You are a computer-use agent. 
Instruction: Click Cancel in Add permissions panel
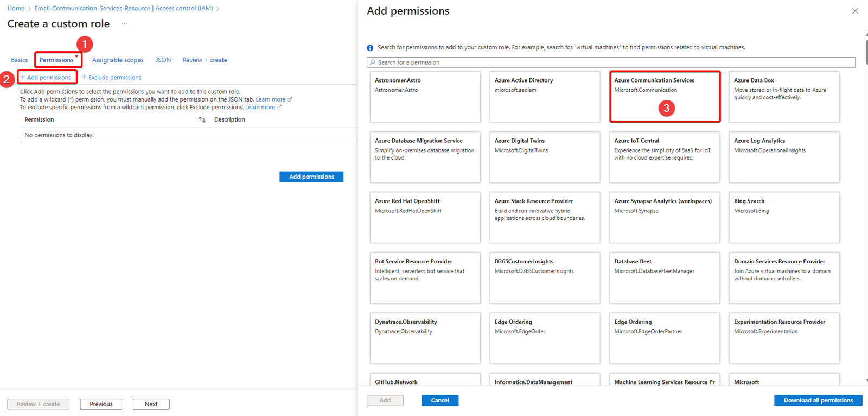pos(440,400)
